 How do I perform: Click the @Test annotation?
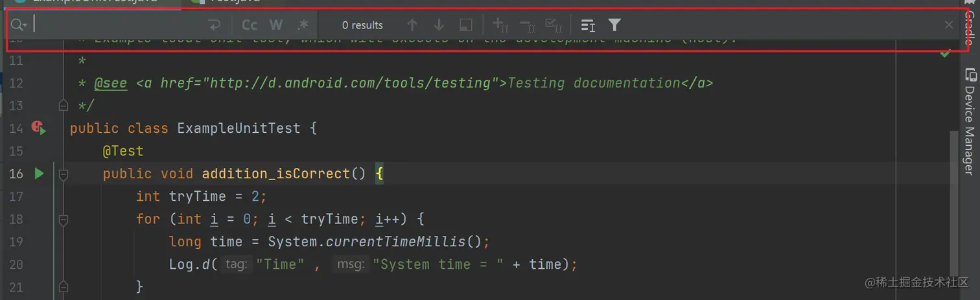click(123, 151)
